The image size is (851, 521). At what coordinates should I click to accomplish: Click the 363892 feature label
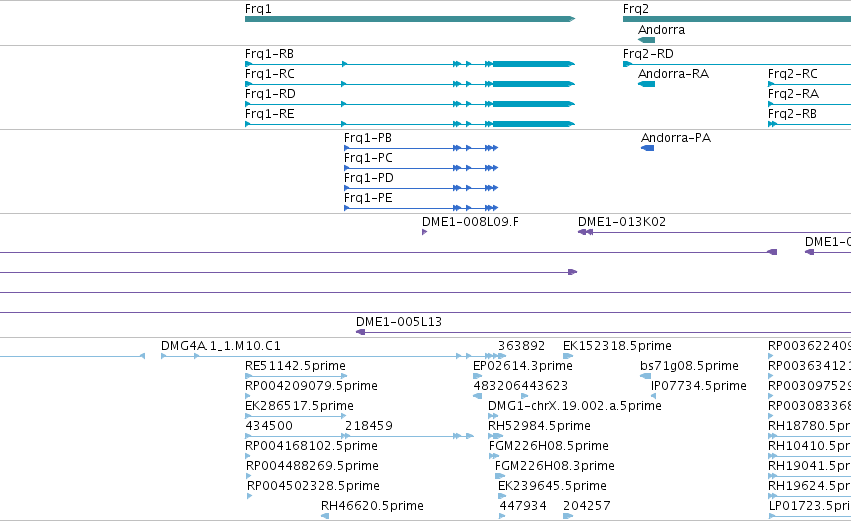coord(522,346)
